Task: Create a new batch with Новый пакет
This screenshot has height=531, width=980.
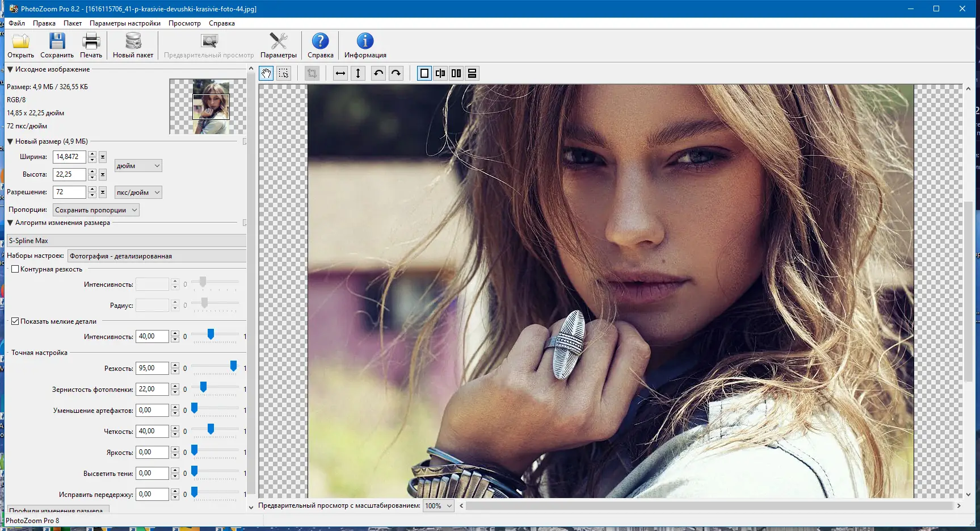Action: 133,45
